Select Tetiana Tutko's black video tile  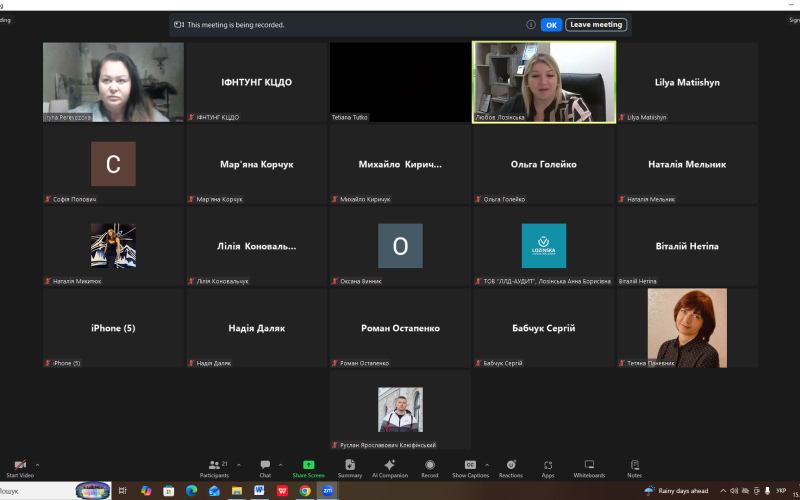click(401, 82)
